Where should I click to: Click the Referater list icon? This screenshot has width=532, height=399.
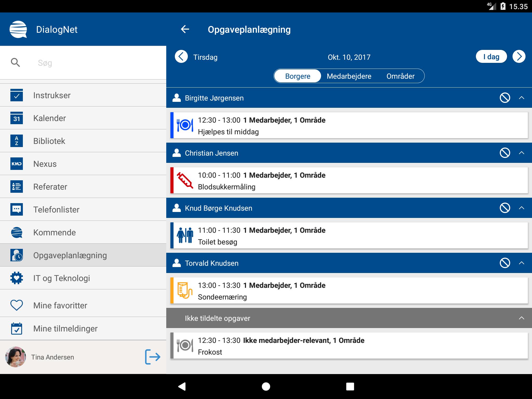[x=17, y=187]
